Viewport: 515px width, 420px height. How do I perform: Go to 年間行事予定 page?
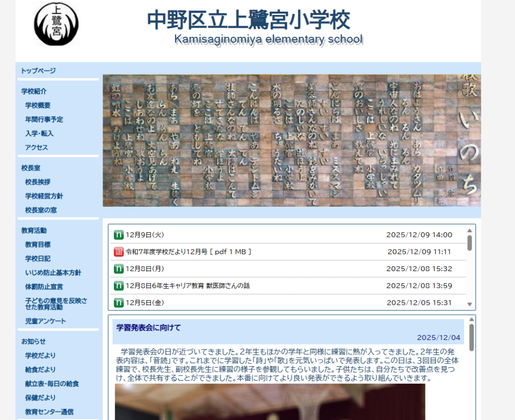click(44, 120)
